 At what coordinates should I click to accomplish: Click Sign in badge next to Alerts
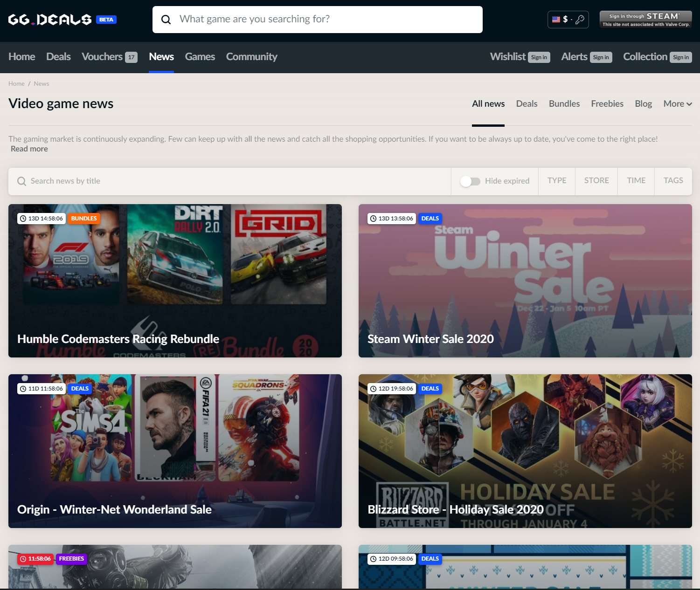tap(601, 57)
